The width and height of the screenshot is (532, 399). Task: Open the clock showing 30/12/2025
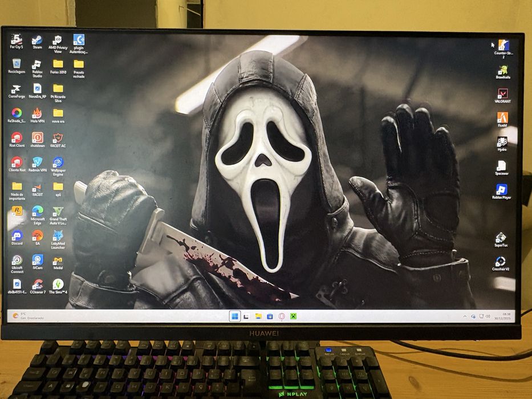click(x=502, y=316)
